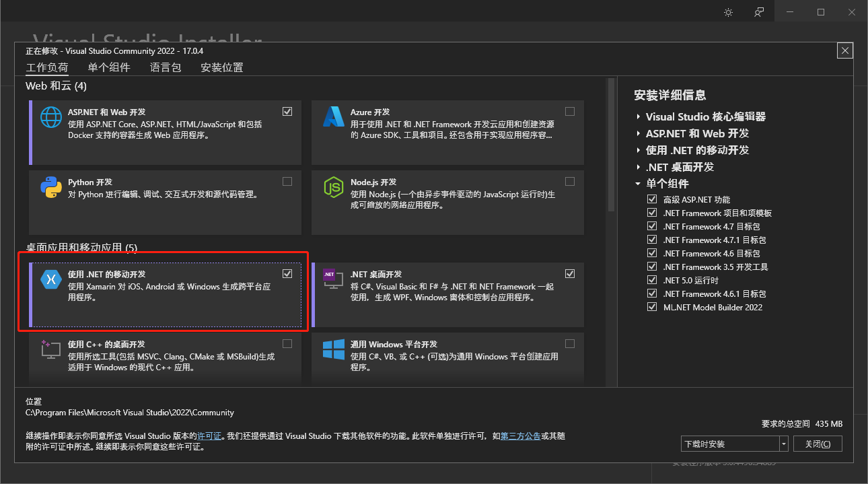Minimize the Visual Studio Installer window

(x=790, y=12)
